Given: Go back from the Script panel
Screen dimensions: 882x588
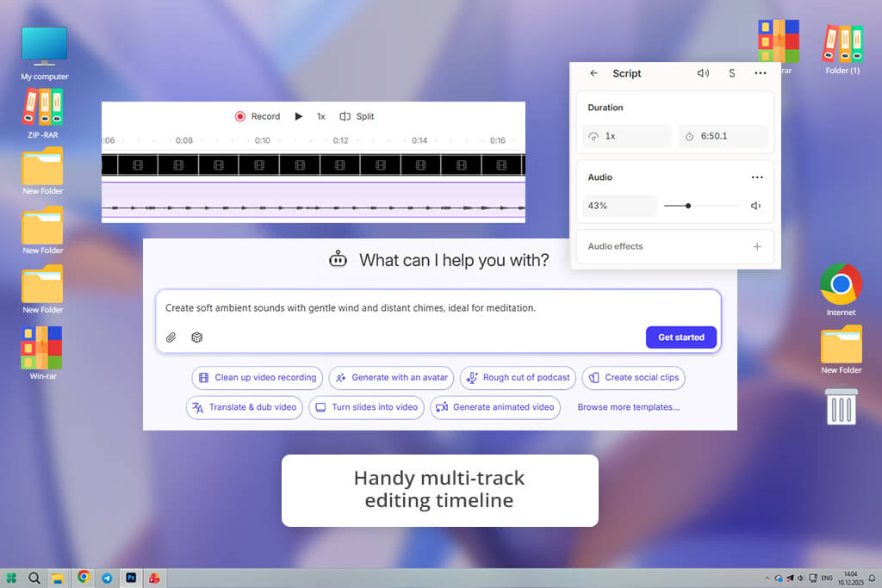Looking at the screenshot, I should (593, 73).
